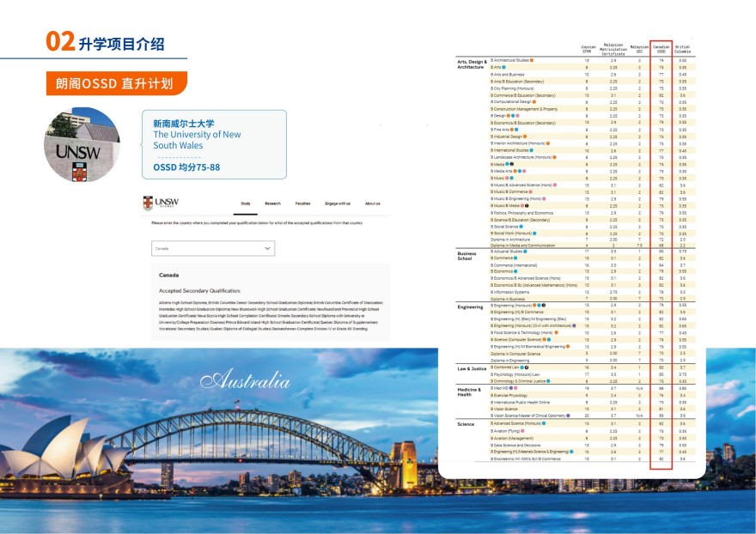Click the purple dot beside Master of Clinical Optometry
Screen dimensions: 756x534
568,416
